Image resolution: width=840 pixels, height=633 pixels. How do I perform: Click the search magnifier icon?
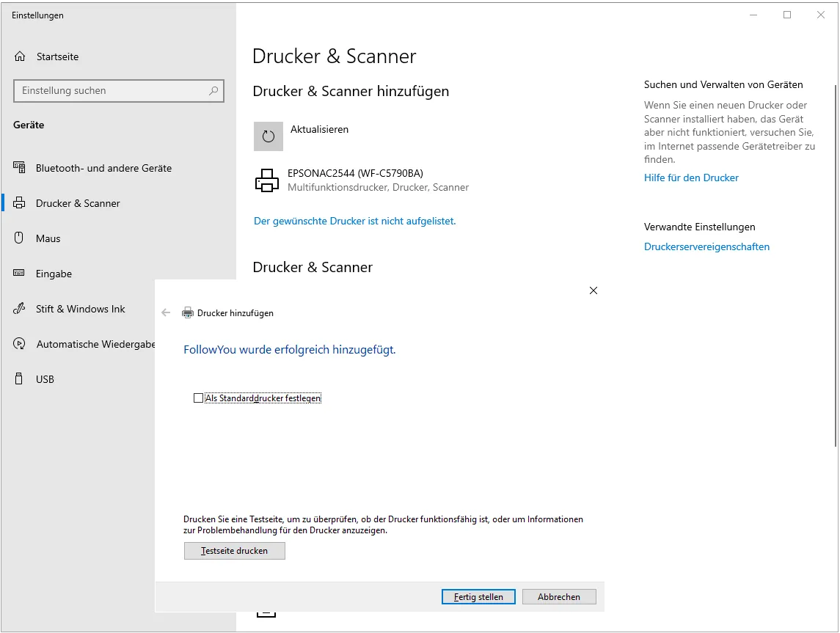pos(213,91)
